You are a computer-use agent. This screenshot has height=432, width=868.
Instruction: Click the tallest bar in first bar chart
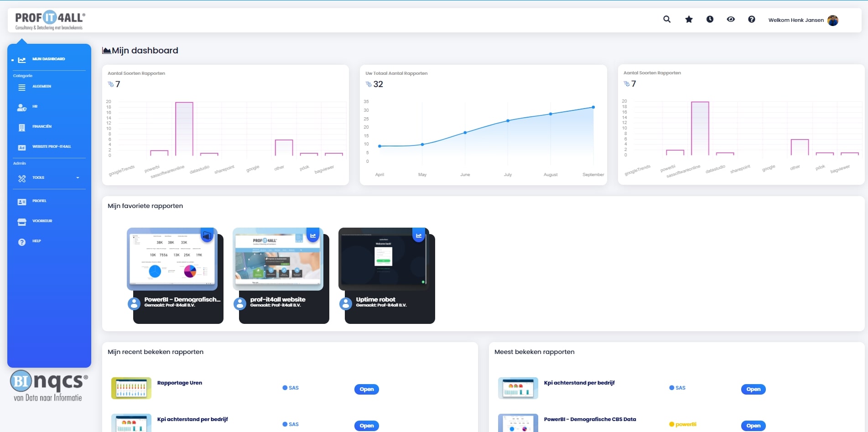point(184,129)
